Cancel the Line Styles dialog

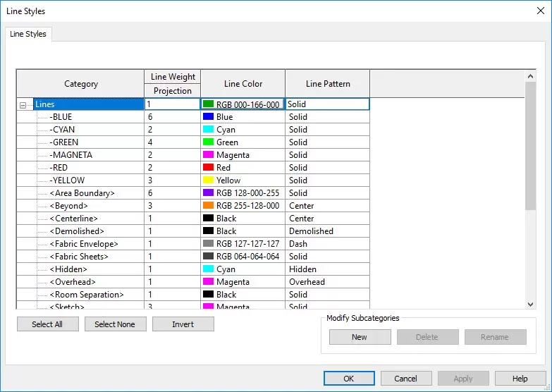point(405,379)
